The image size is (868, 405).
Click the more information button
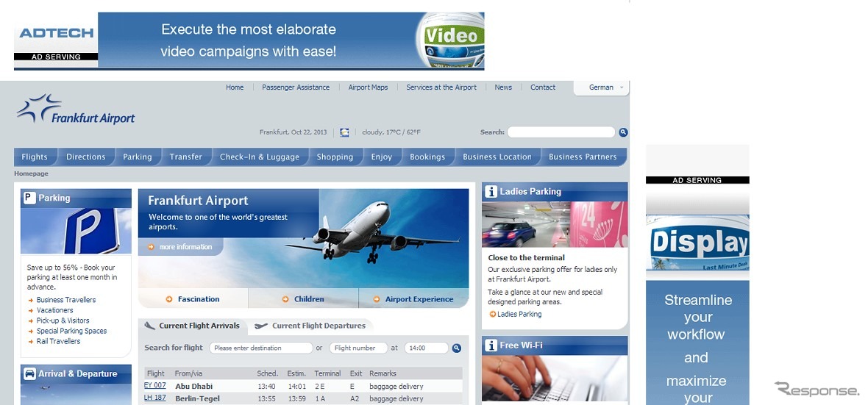(x=180, y=247)
